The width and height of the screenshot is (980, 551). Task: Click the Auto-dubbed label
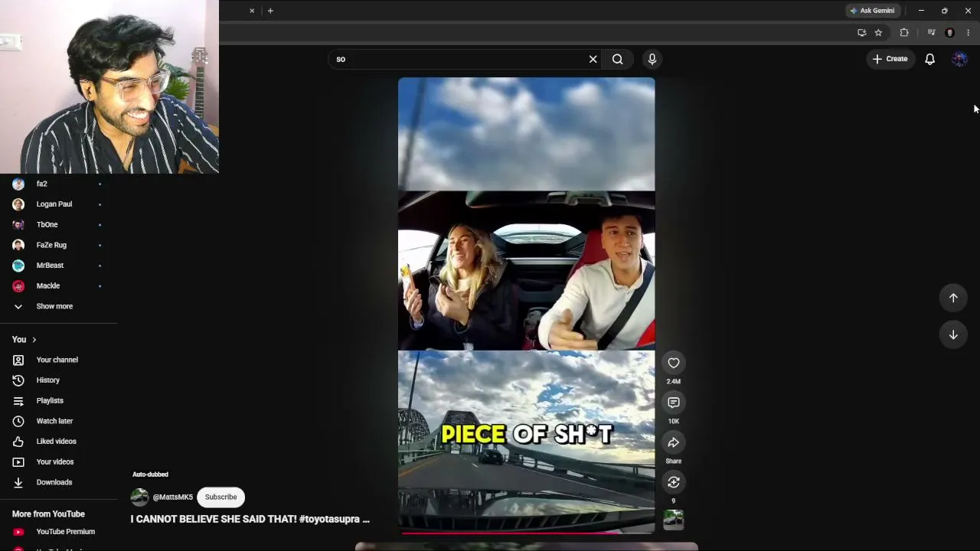pyautogui.click(x=150, y=474)
